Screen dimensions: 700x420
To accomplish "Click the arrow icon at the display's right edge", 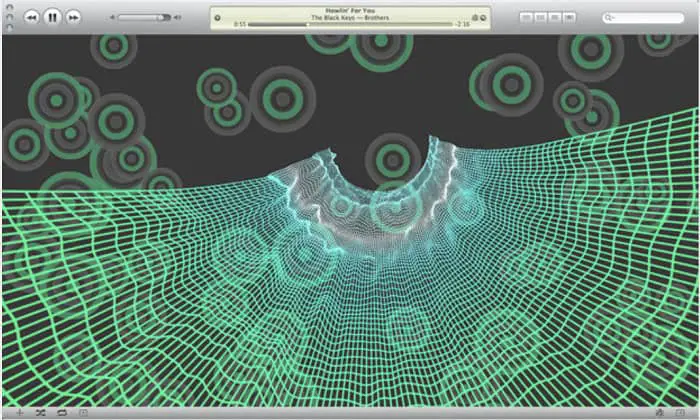I will [x=483, y=18].
